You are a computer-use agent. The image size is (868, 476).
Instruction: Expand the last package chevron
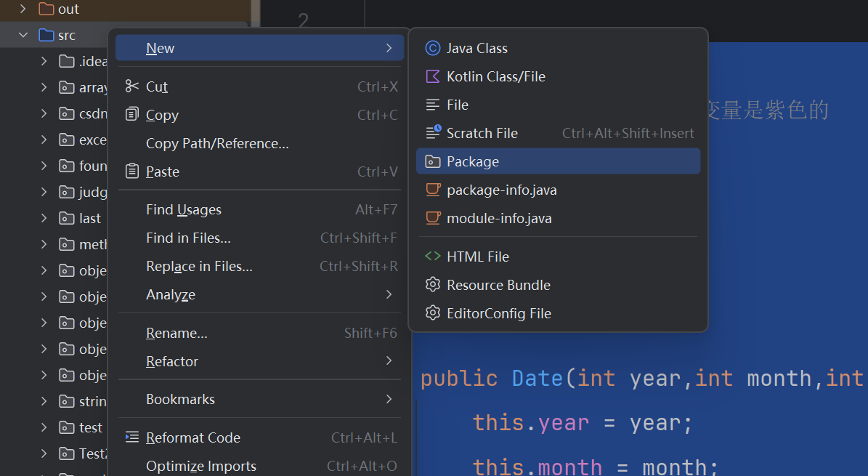pyautogui.click(x=44, y=218)
